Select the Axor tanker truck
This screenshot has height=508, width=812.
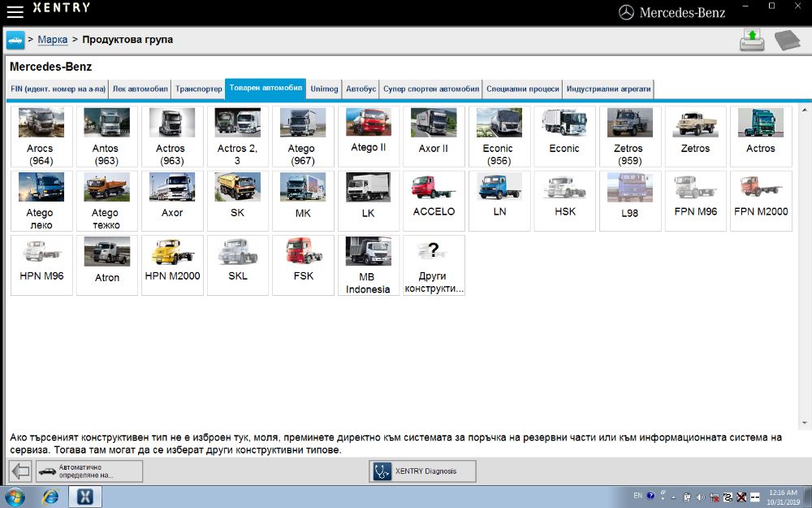coord(172,201)
